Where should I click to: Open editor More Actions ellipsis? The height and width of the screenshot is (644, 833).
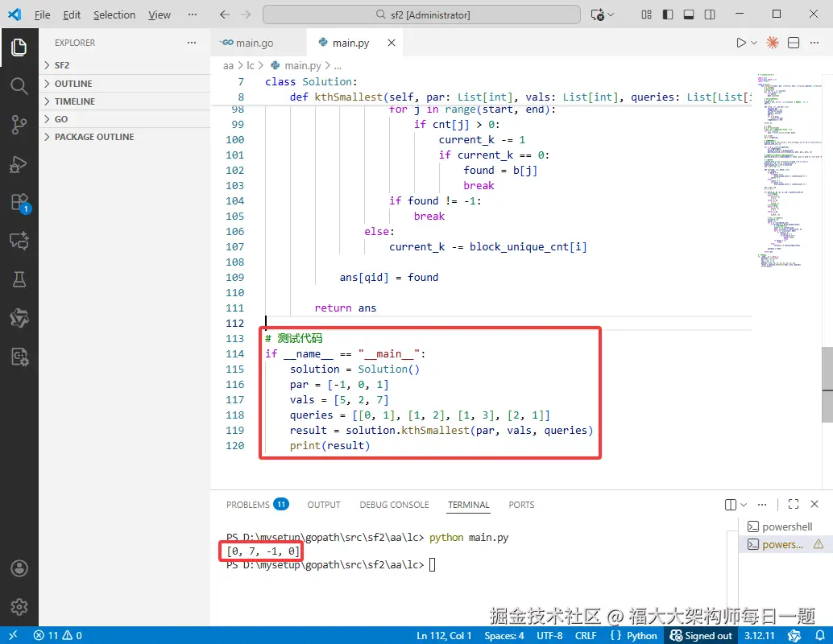pos(814,43)
